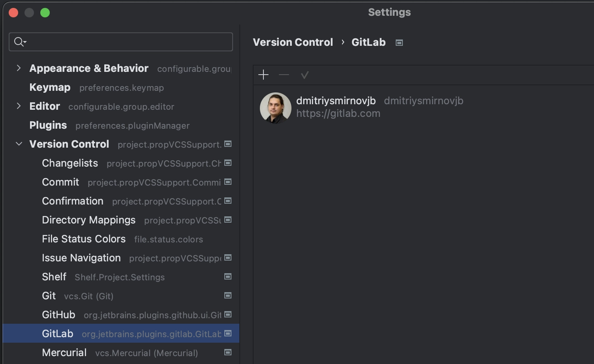Expand the Editor settings section
Viewport: 594px width, 364px height.
pos(19,106)
